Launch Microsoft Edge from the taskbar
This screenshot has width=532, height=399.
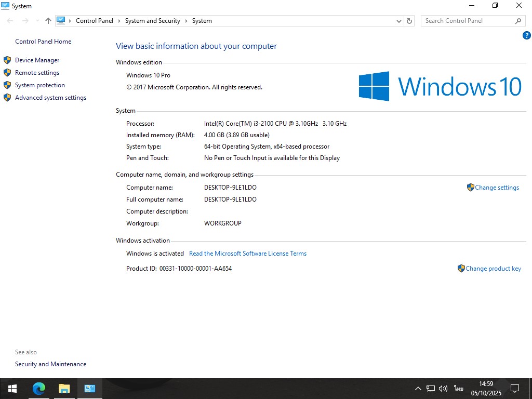[38, 389]
